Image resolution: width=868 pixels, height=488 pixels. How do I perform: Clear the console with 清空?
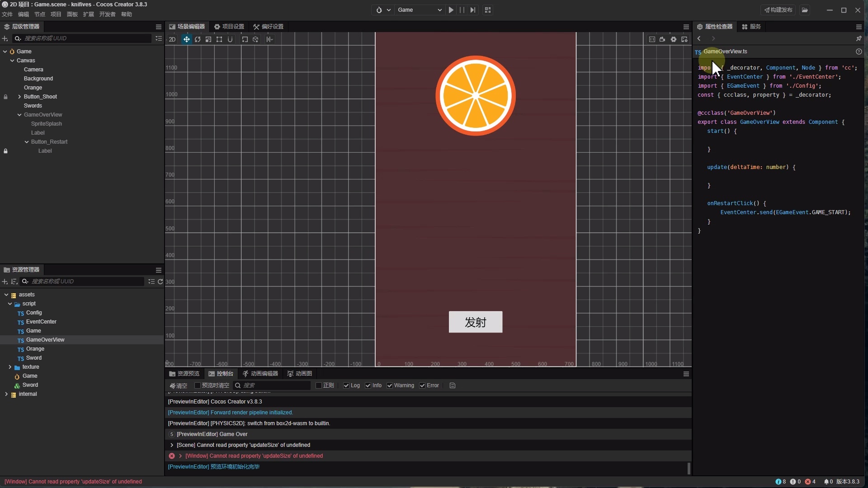tap(178, 385)
